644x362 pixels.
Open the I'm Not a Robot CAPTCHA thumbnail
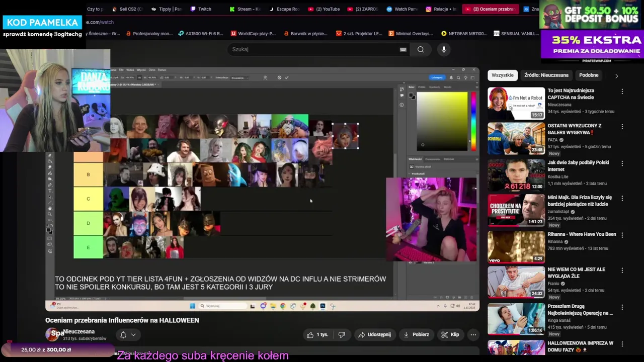pos(516,103)
